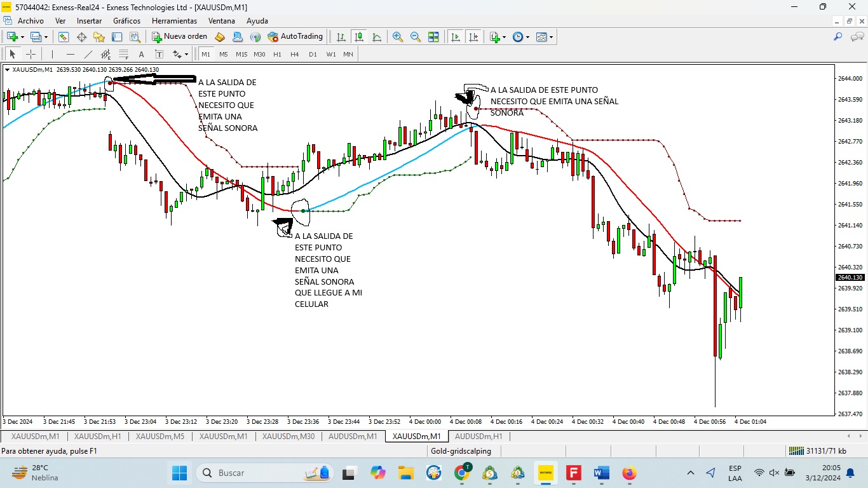The width and height of the screenshot is (868, 488).
Task: Switch timeframe to H4
Action: tap(295, 54)
